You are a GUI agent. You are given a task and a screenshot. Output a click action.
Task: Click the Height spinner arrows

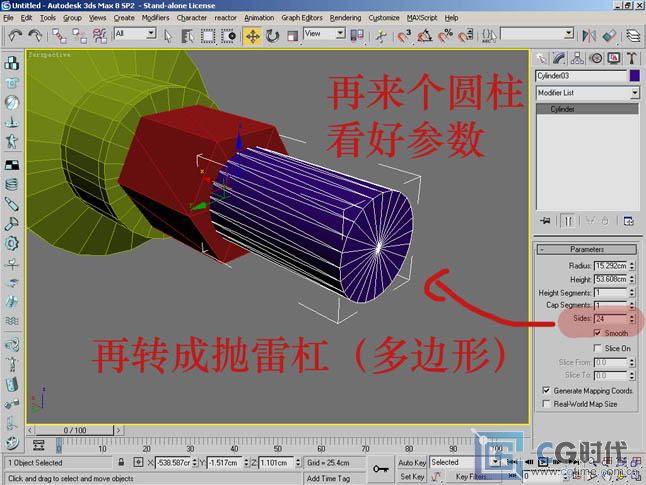632,279
